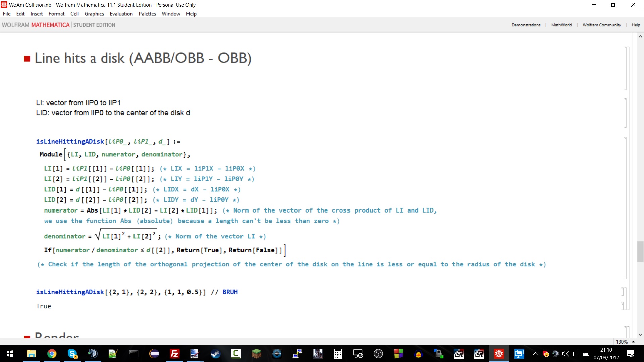Open the Palettes menu
This screenshot has height=362, width=644.
point(147,14)
